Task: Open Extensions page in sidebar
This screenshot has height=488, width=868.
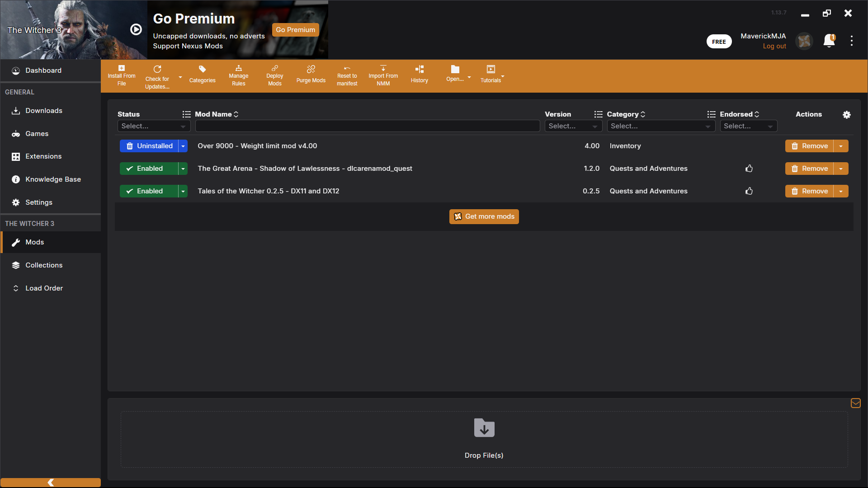Action: [x=50, y=156]
